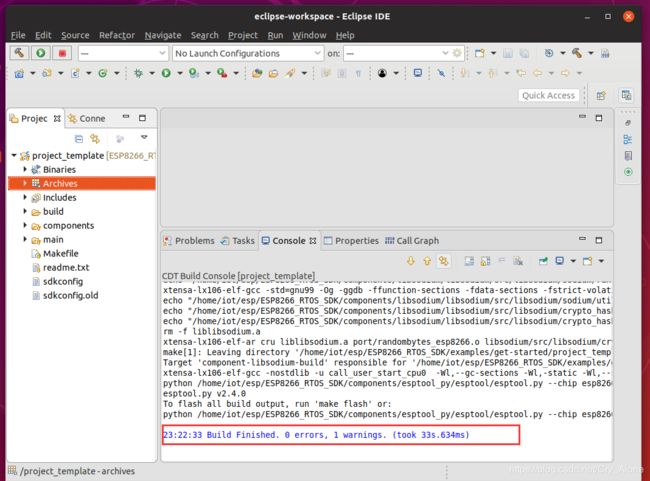Open the Source menu
The height and width of the screenshot is (481, 650).
pos(75,35)
